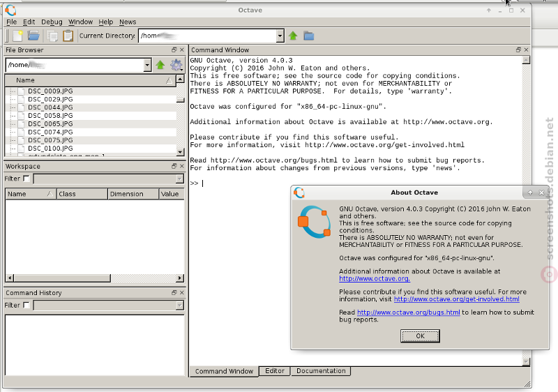Click Workspace scrollbar left arrow

coord(10,278)
